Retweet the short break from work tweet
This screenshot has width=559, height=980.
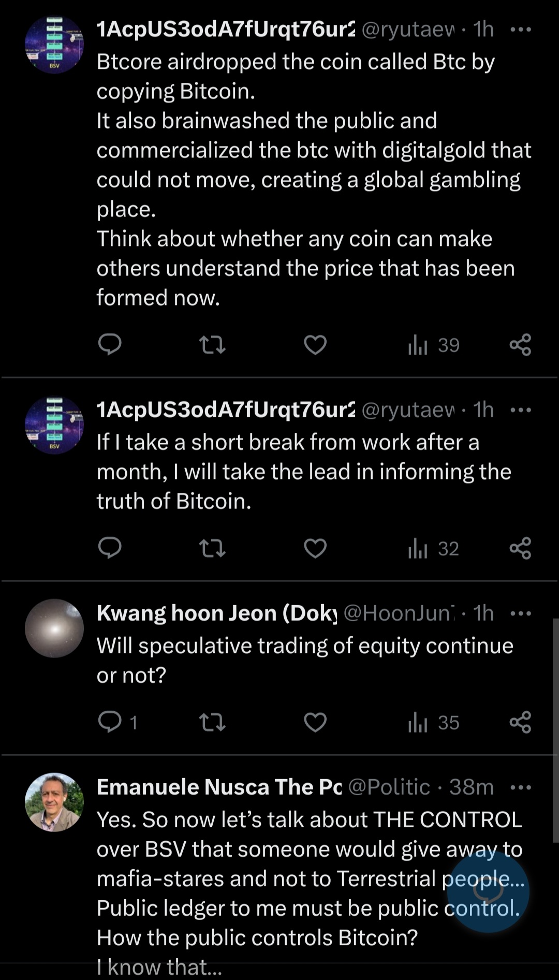tap(212, 548)
